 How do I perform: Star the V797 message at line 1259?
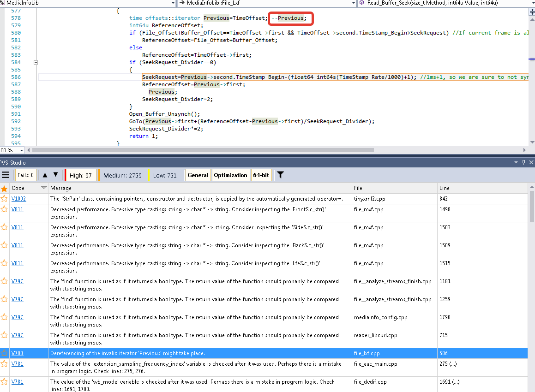pos(4,299)
